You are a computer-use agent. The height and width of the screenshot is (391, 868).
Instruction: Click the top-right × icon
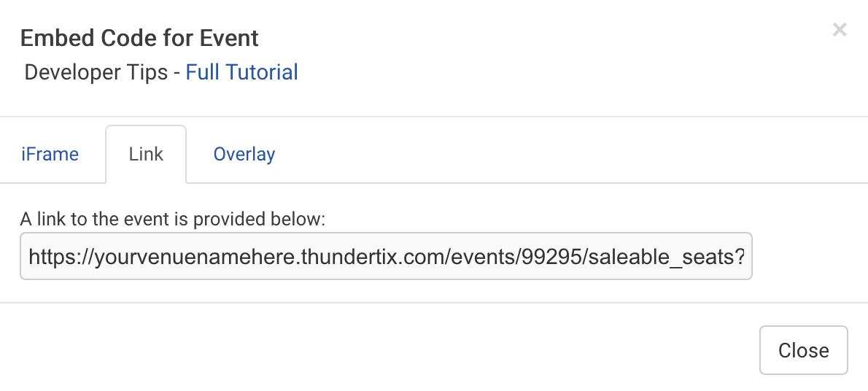(840, 30)
